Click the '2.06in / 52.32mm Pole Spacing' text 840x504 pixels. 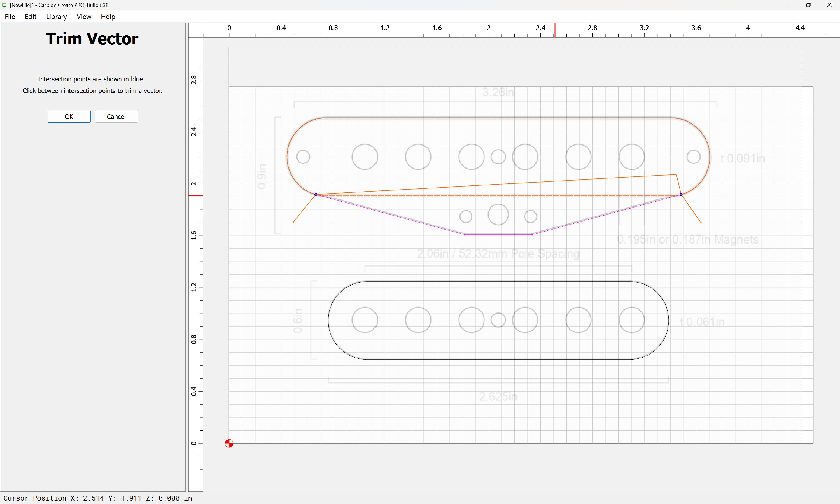[x=498, y=254]
